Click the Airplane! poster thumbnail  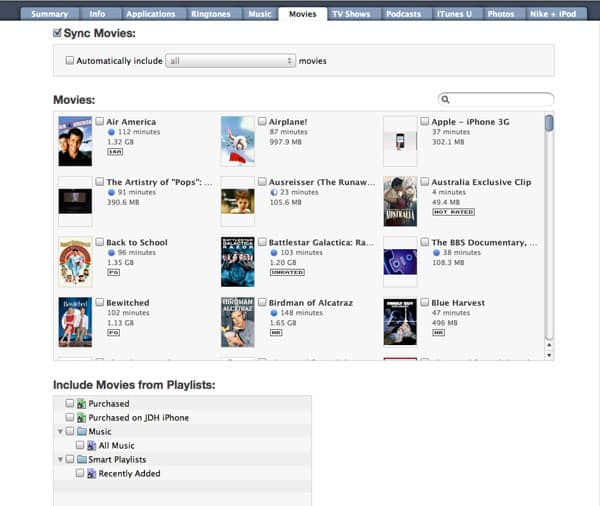(x=238, y=141)
